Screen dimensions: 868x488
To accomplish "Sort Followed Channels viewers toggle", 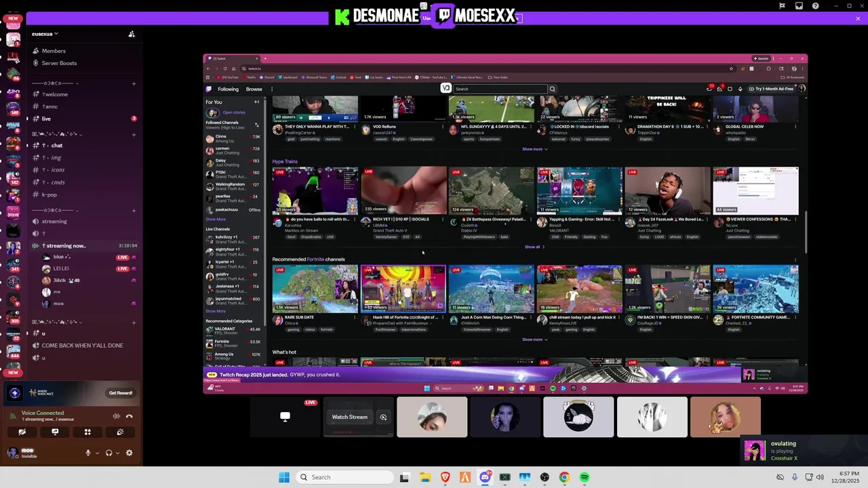I will pos(256,125).
